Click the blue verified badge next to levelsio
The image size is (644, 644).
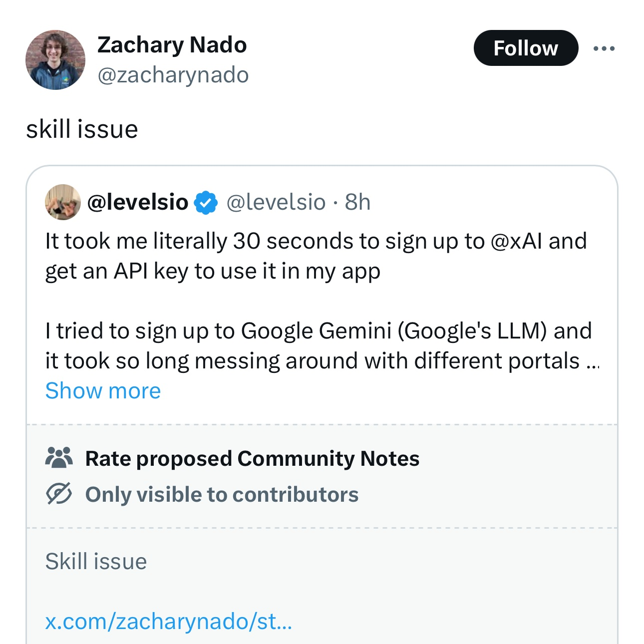click(x=206, y=203)
